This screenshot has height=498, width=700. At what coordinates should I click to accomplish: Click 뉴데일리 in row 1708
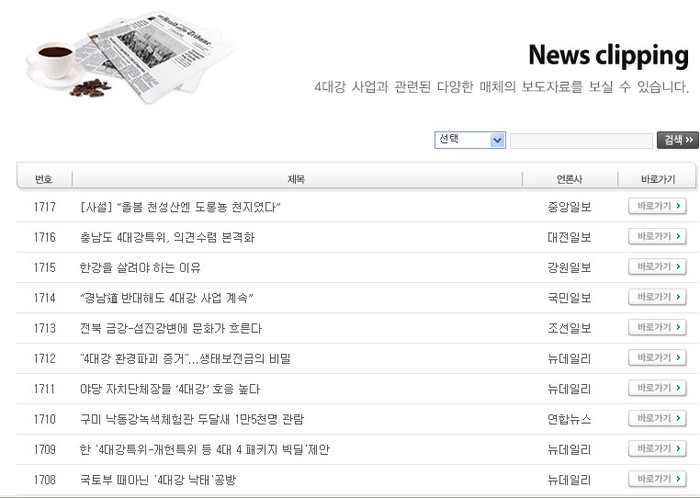click(x=569, y=480)
